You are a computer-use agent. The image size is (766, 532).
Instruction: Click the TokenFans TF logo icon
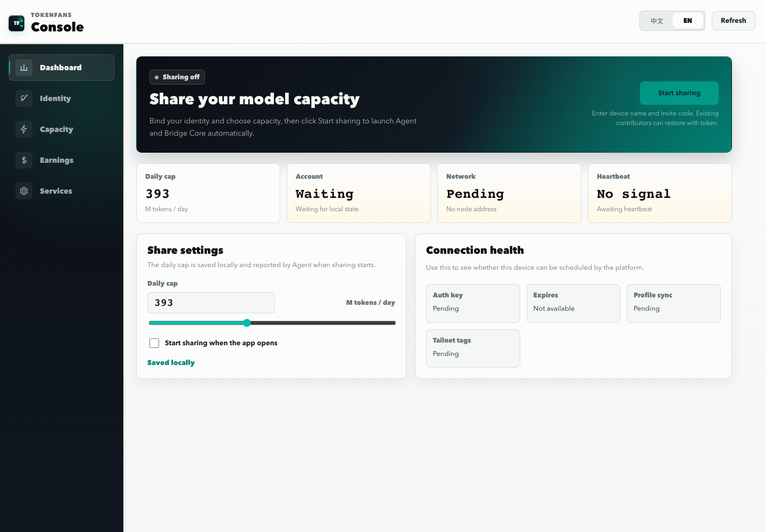click(x=16, y=23)
